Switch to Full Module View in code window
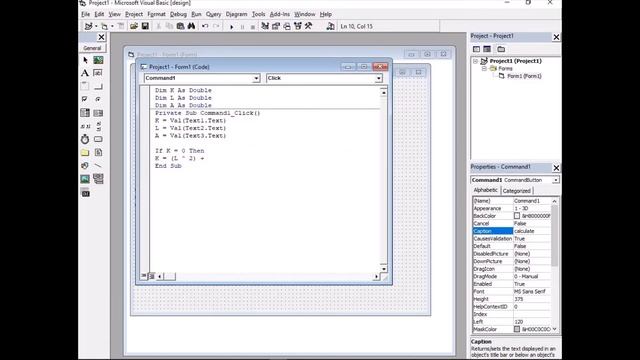Screen dimensions: 640x360 (152, 276)
